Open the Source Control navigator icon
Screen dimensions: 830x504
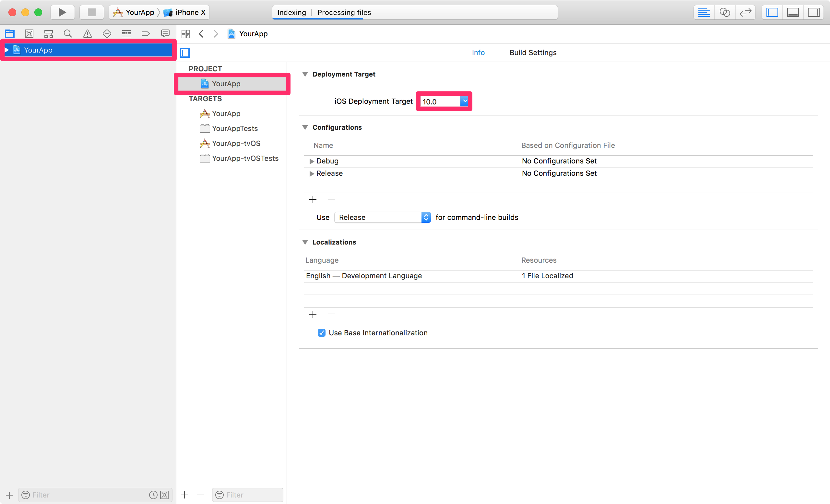click(x=29, y=34)
